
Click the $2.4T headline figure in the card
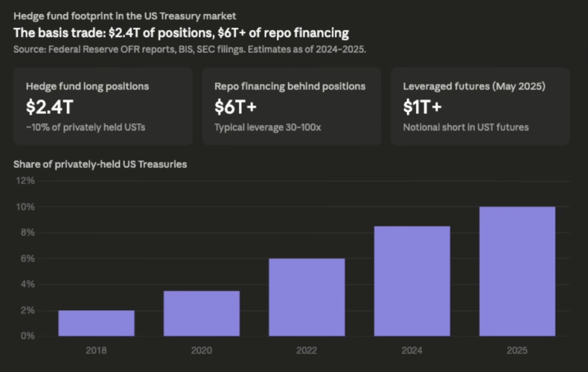pos(50,107)
